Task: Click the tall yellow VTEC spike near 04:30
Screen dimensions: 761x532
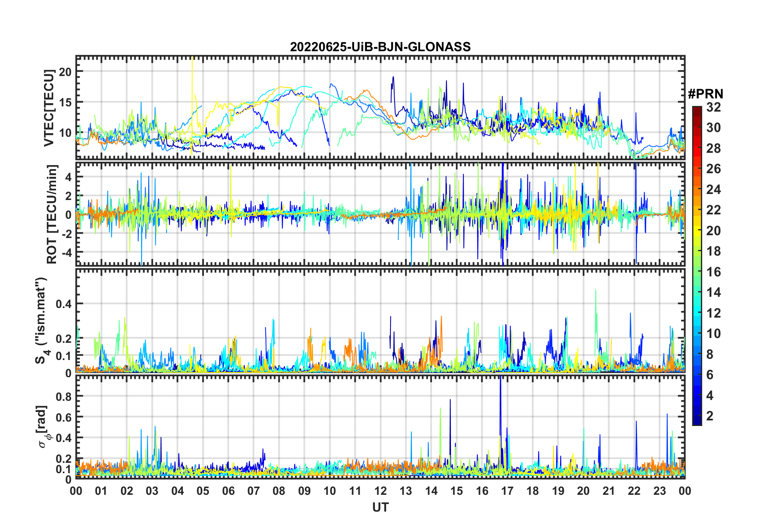Action: point(192,80)
